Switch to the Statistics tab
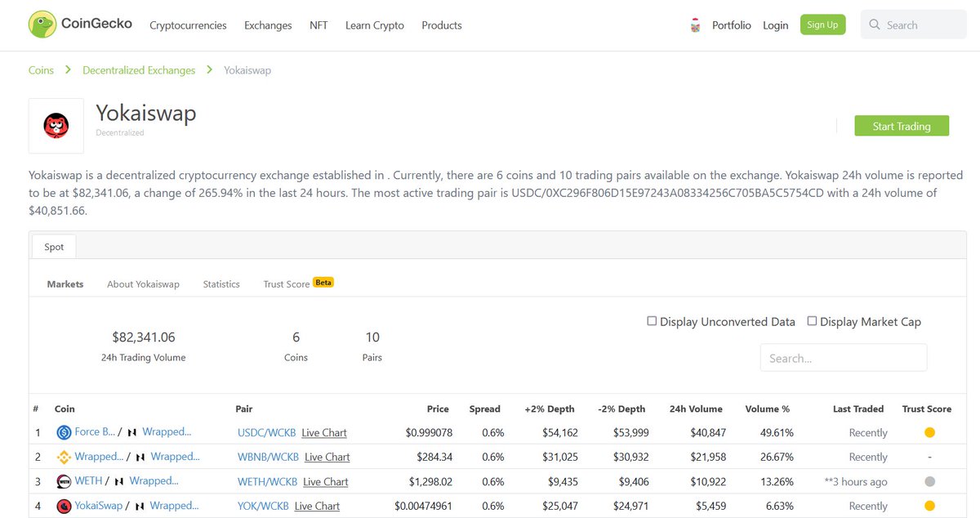The image size is (980, 518). (x=220, y=284)
